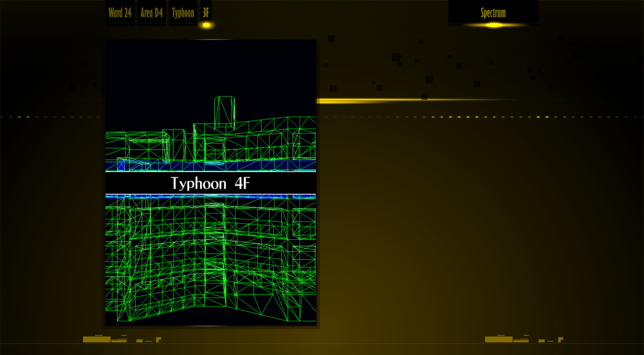Click the yellow horizontal bar beside map
This screenshot has width=644, height=355.
[x=367, y=101]
